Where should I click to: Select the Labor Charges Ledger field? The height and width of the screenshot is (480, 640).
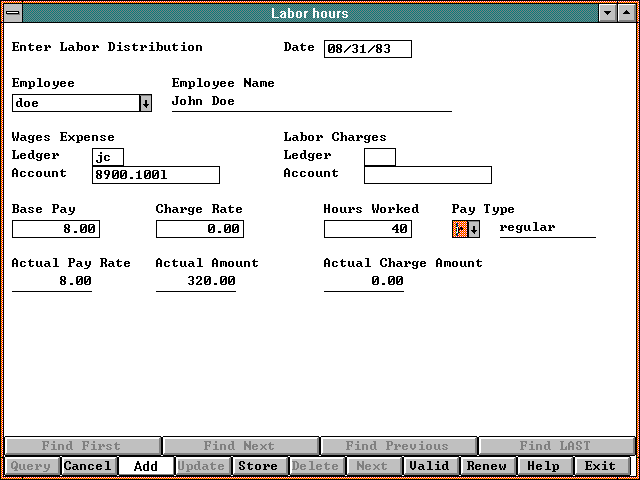coord(380,157)
